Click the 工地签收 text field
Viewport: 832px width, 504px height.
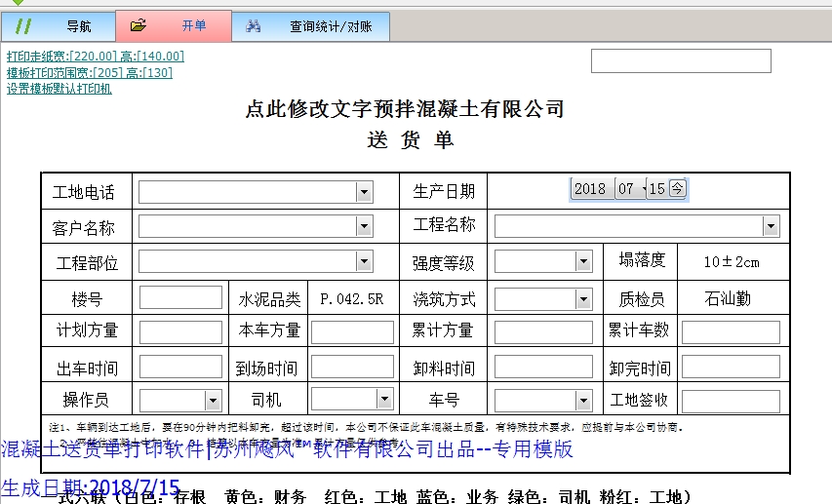[x=731, y=401]
